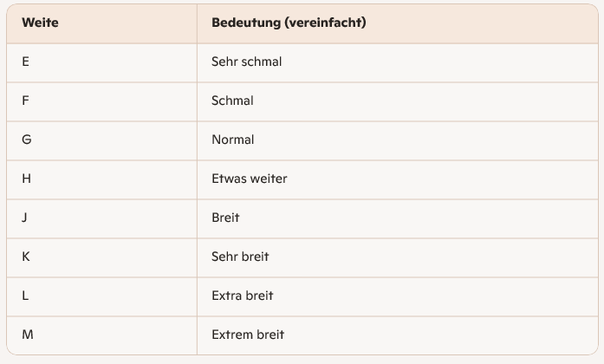
Task: Click the 'Schmal' cell in row F
Action: click(x=232, y=101)
